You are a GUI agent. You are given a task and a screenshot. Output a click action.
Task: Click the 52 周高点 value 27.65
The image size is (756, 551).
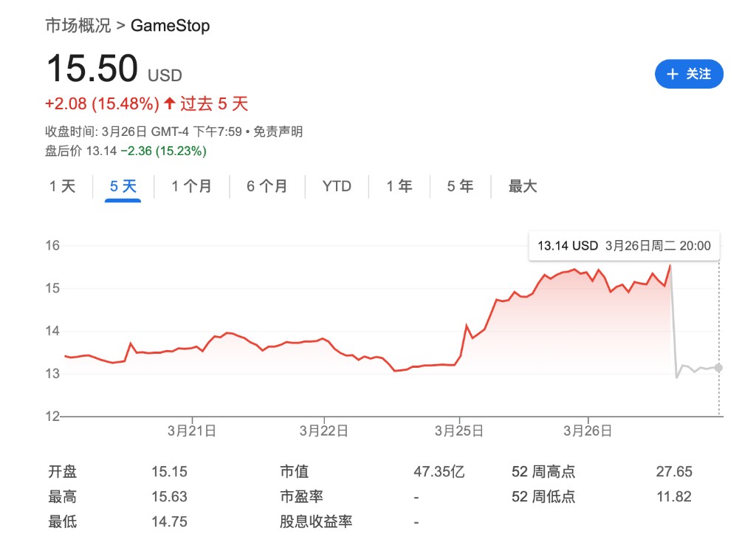point(674,471)
